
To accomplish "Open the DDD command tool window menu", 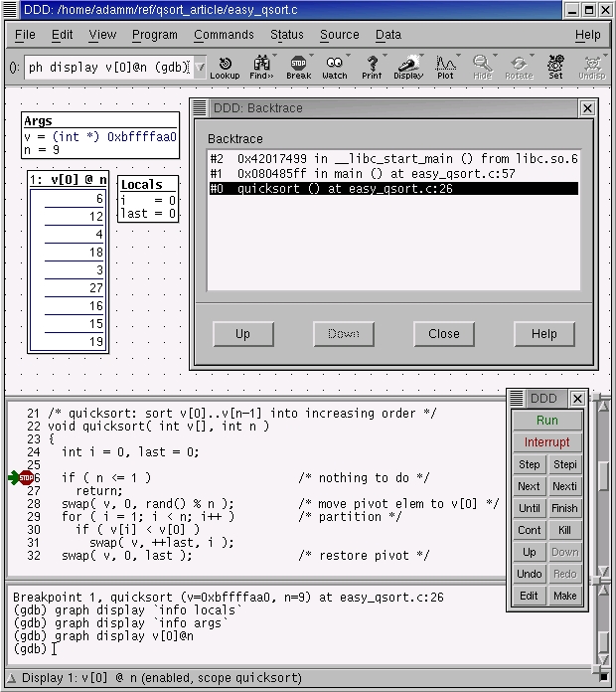I will click(517, 399).
